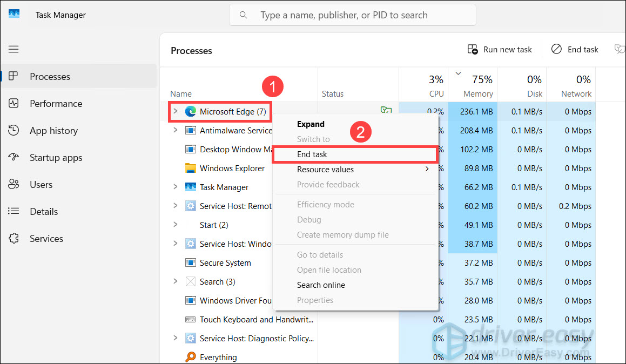Click the Desktop Window Manager process icon
626x364 pixels.
191,149
